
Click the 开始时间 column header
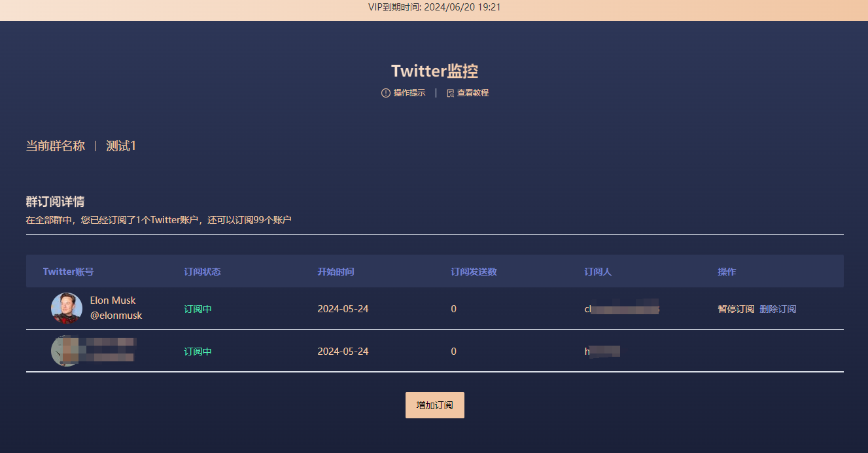click(x=336, y=272)
